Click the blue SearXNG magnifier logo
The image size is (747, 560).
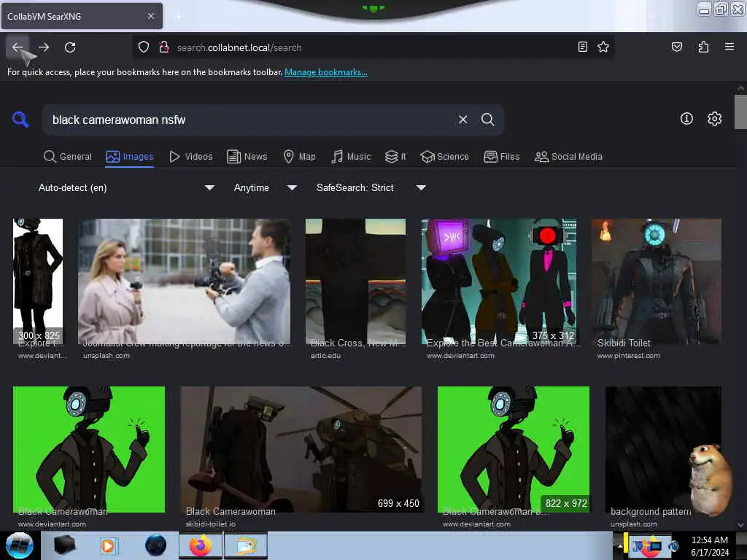point(20,119)
